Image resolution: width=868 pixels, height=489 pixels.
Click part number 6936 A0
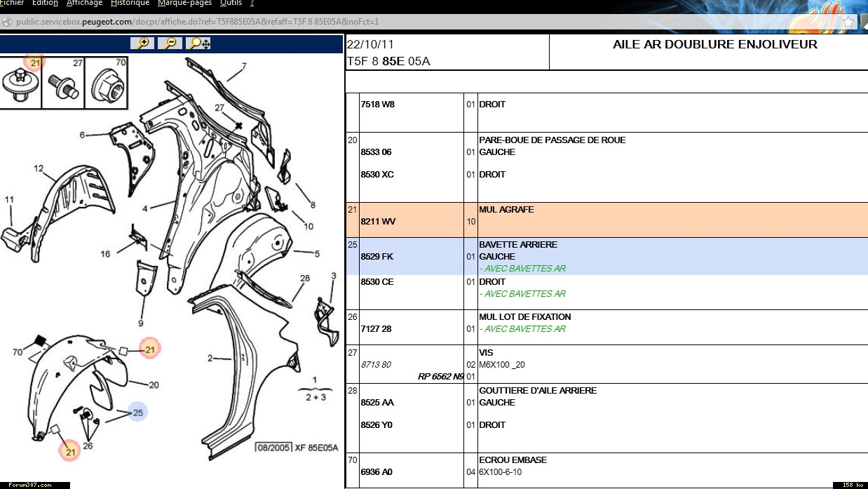pyautogui.click(x=377, y=472)
